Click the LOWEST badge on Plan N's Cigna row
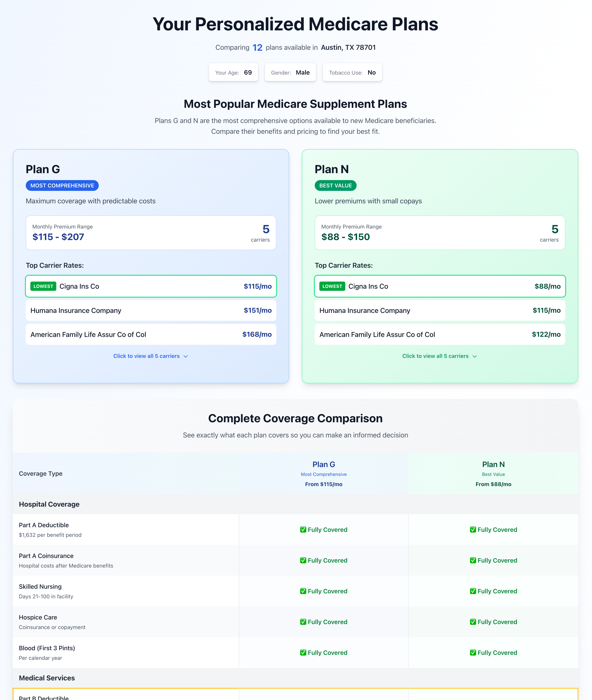 tap(332, 286)
